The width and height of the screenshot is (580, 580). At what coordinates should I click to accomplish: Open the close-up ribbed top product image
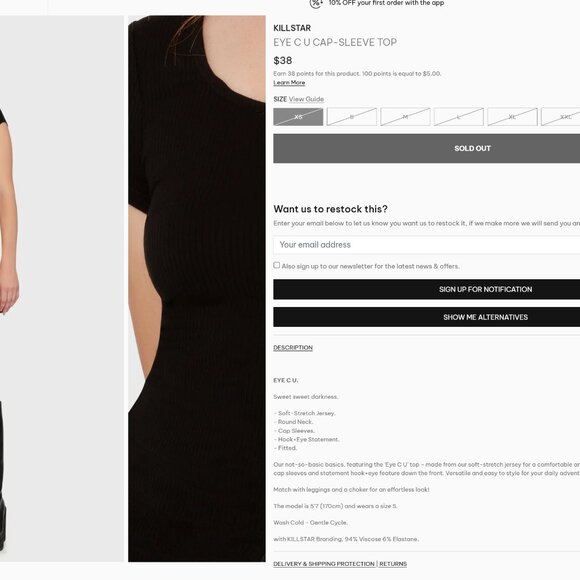point(197,289)
